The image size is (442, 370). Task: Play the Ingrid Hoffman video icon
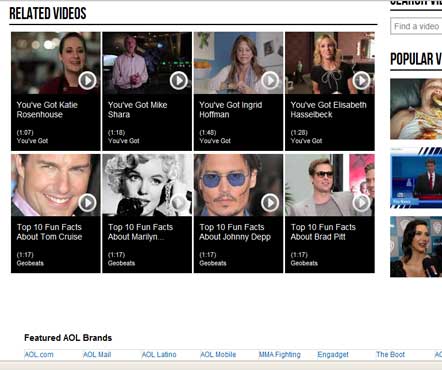pyautogui.click(x=270, y=80)
